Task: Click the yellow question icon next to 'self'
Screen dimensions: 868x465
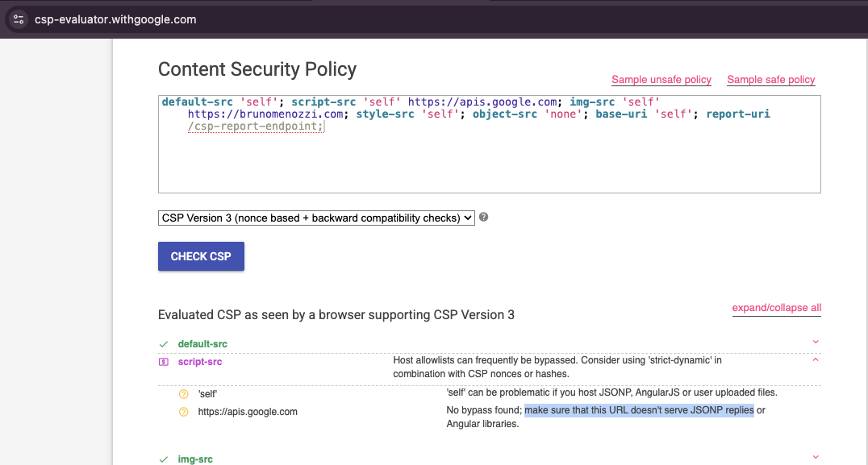Action: [183, 394]
